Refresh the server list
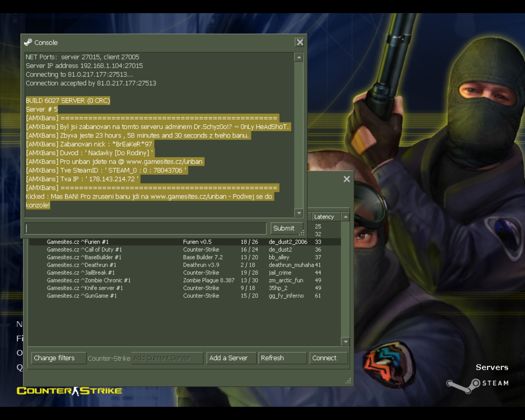This screenshot has width=525, height=420. pos(282,358)
